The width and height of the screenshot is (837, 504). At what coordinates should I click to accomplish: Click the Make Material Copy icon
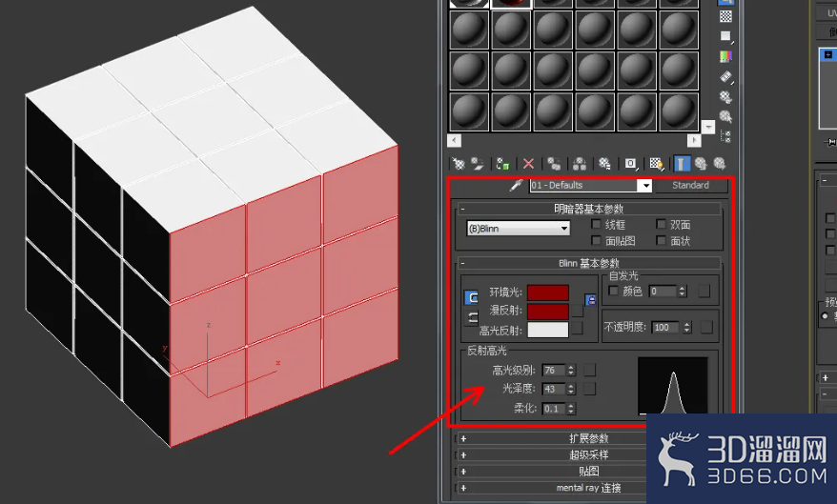click(554, 164)
